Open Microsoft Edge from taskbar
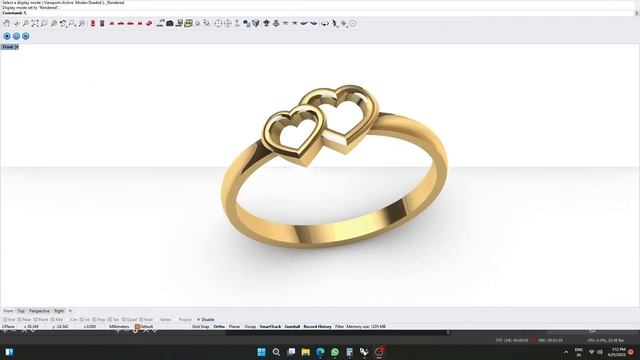 [320, 352]
